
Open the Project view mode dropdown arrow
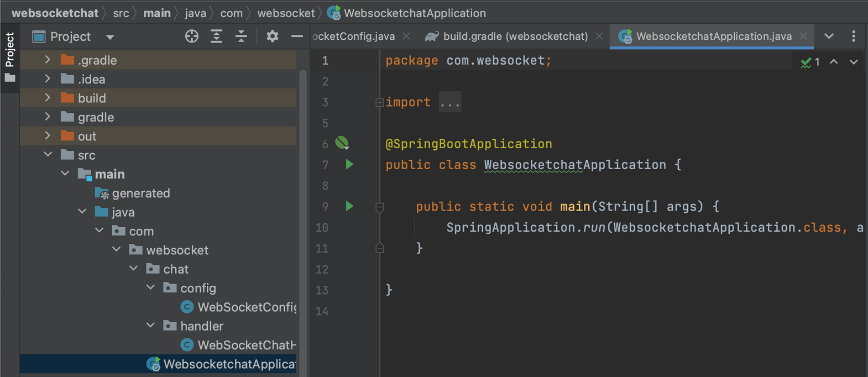(x=110, y=37)
